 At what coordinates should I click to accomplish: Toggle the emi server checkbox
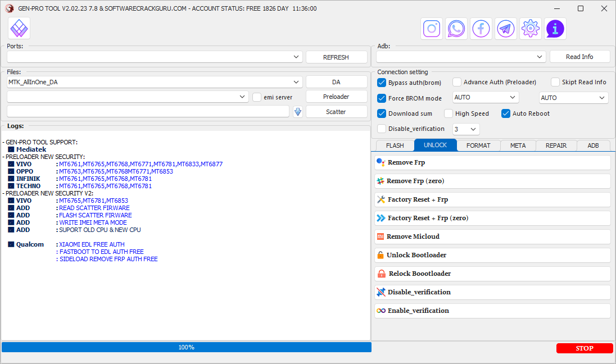coord(257,97)
